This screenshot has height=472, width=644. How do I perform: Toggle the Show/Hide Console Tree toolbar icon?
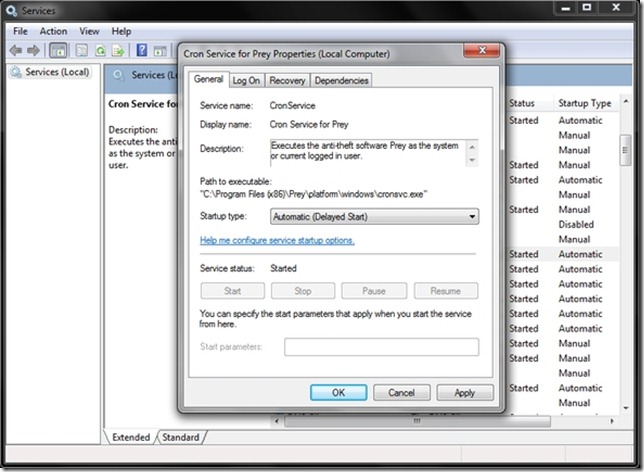coord(58,51)
